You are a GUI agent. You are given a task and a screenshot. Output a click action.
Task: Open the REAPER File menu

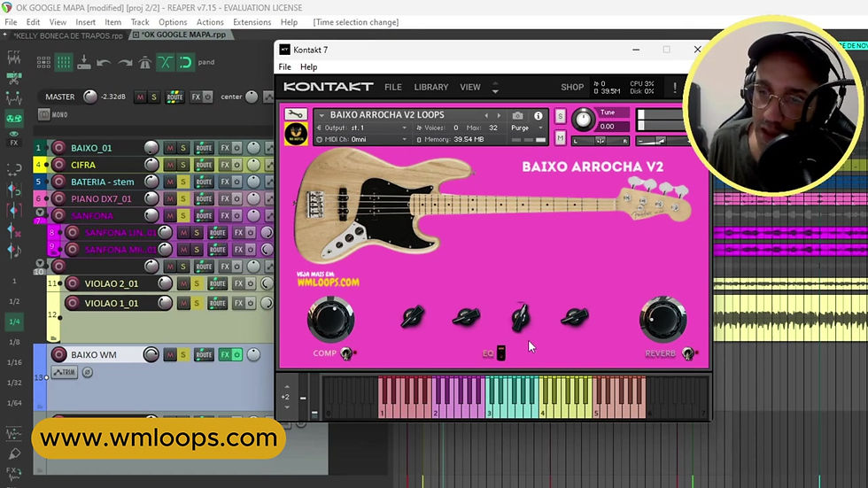coord(11,22)
